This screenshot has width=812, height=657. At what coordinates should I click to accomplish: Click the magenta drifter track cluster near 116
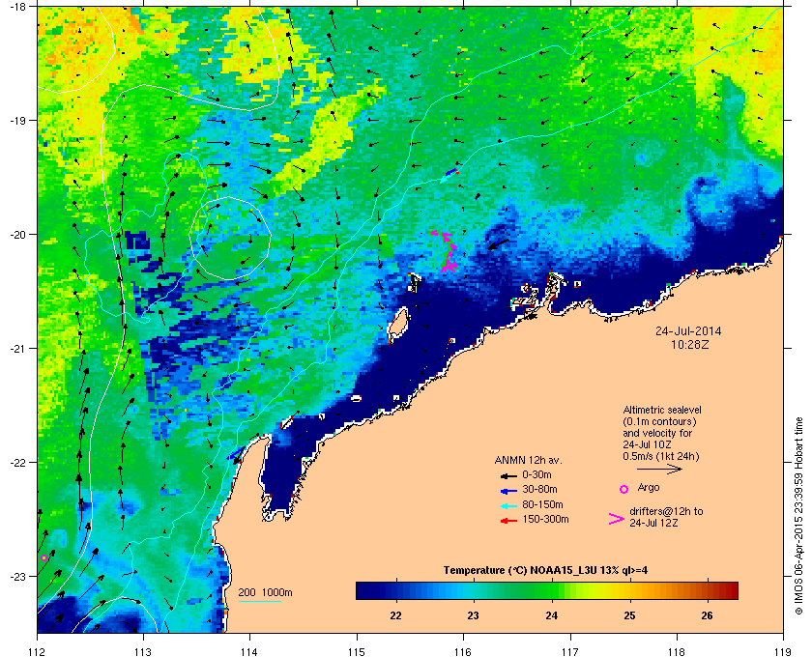tap(447, 251)
